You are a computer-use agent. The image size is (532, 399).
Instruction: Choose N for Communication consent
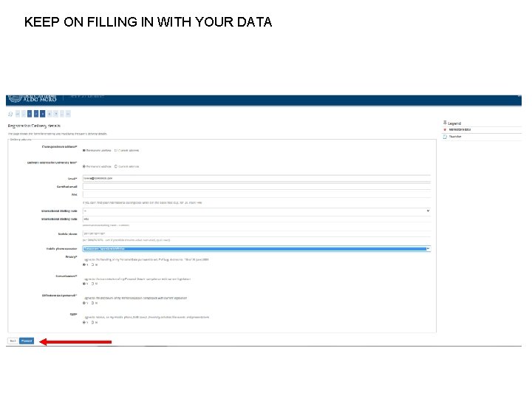tap(92, 284)
